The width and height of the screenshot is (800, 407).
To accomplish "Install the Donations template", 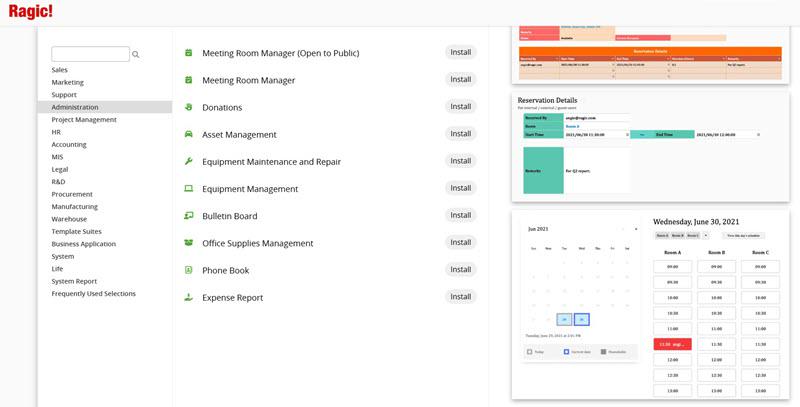I will 461,107.
